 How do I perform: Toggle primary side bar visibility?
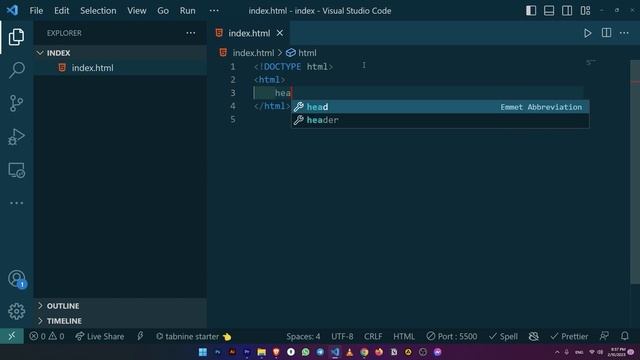pos(531,11)
